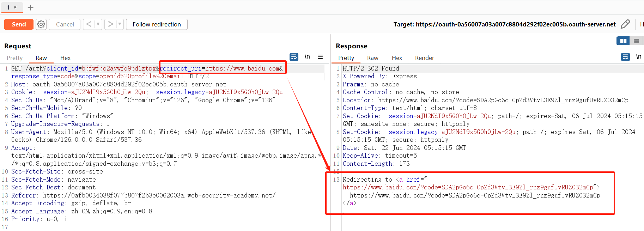
Task: Click Accept-Language header in request
Action: [82, 211]
